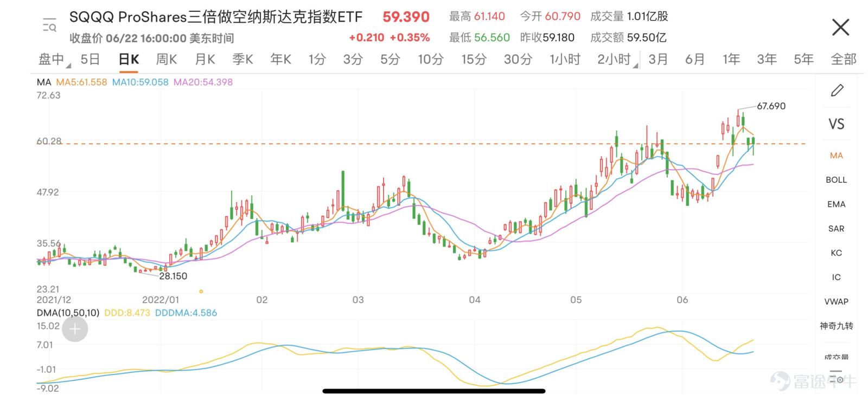Click the 28.150 low price marker
Image resolution: width=868 pixels, height=401 pixels.
[173, 276]
